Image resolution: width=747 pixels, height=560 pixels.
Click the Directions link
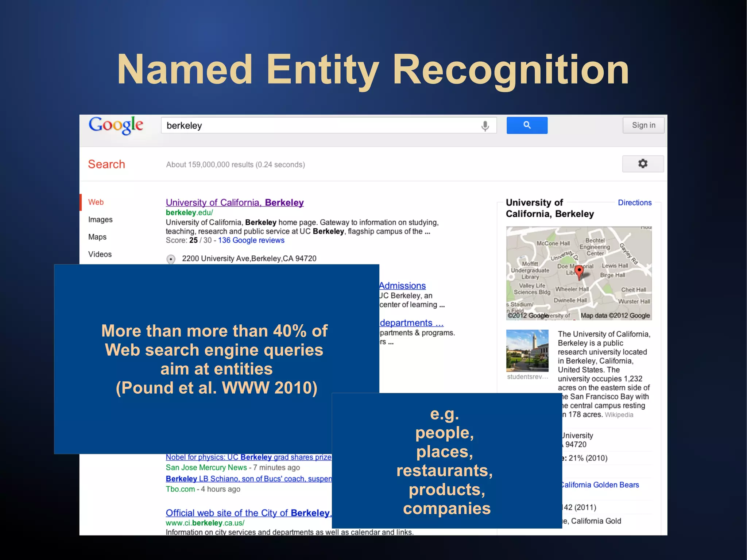point(634,202)
